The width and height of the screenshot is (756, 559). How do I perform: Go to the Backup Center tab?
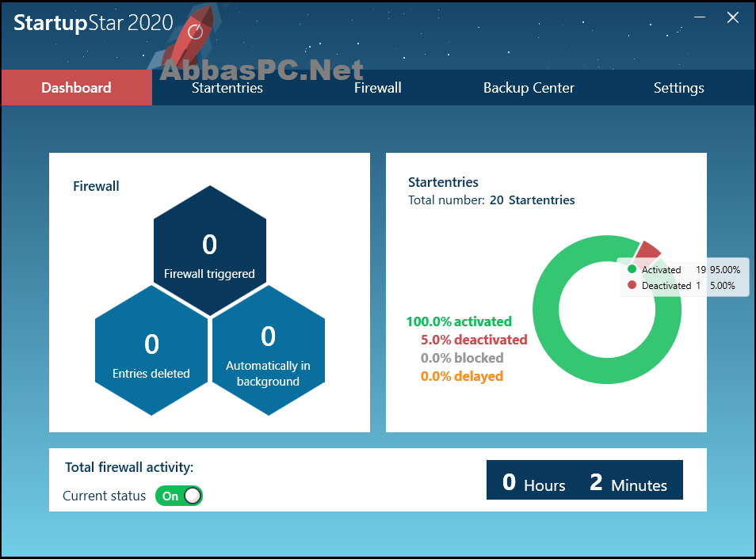(529, 88)
